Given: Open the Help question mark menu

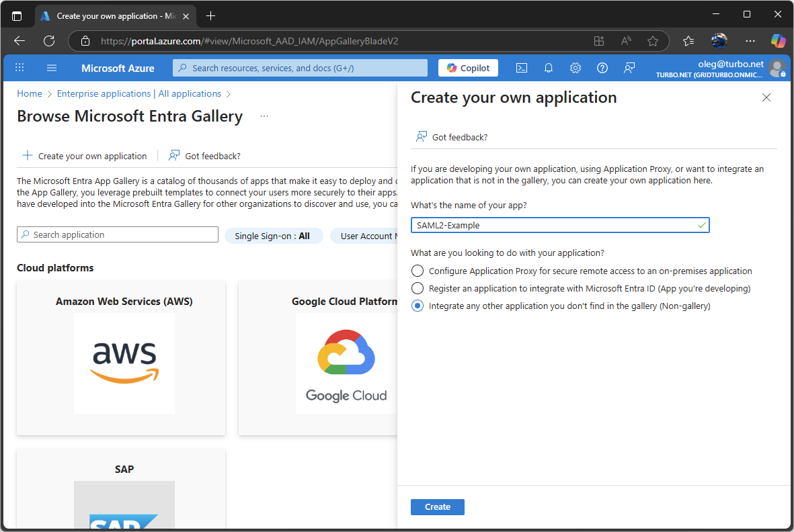Looking at the screenshot, I should 602,67.
